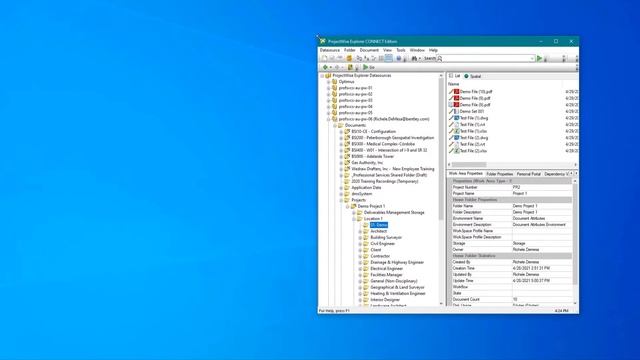Expand the Architect folder

point(360,231)
